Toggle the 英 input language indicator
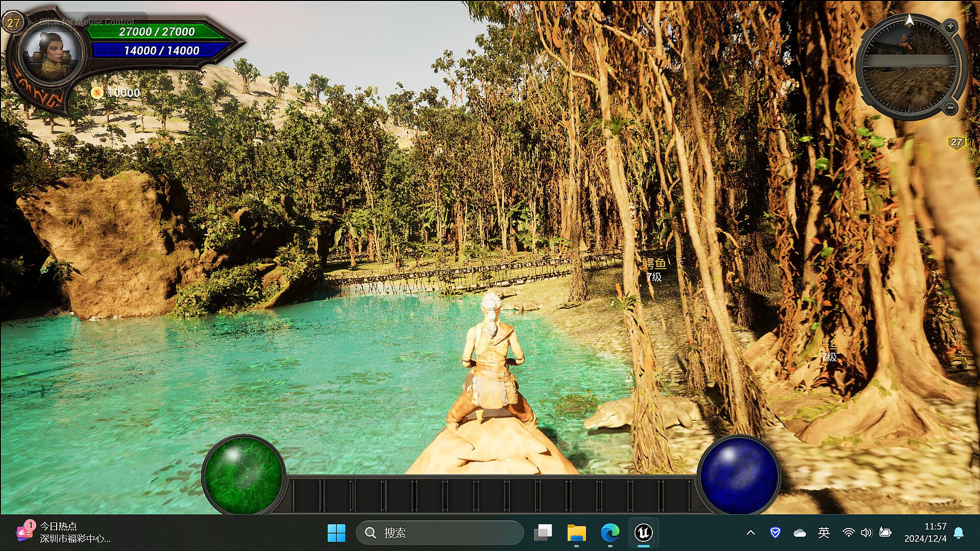 pos(823,533)
